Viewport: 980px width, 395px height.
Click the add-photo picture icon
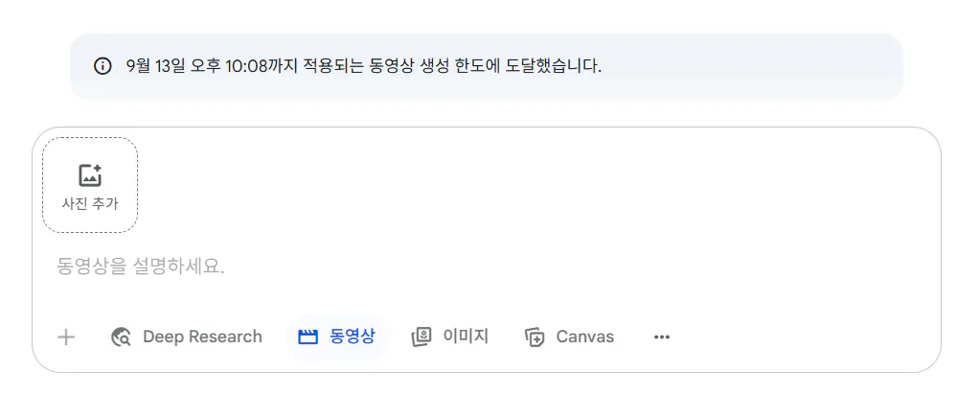click(90, 175)
